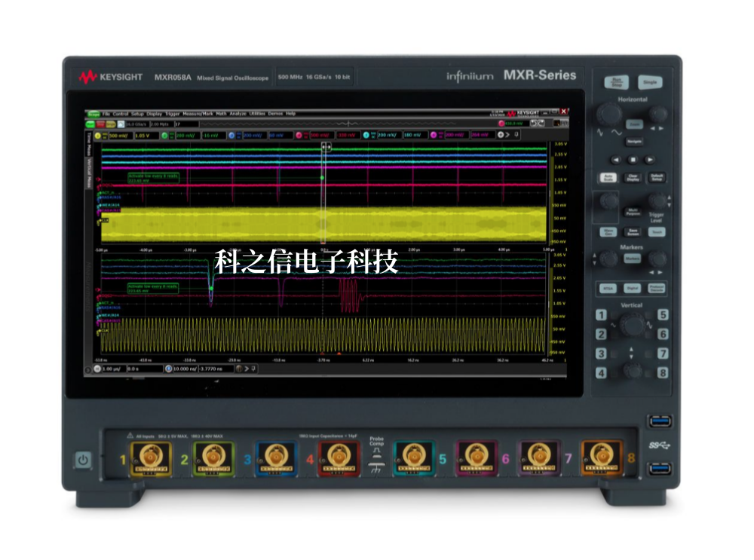Open the Trigger menu
Screen dimensions: 754x560
pyautogui.click(x=172, y=114)
